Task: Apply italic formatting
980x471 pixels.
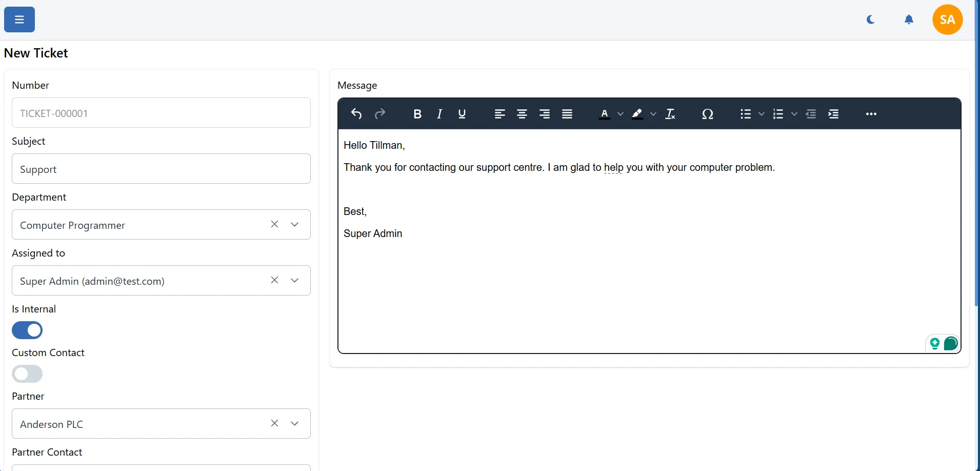Action: click(x=440, y=114)
